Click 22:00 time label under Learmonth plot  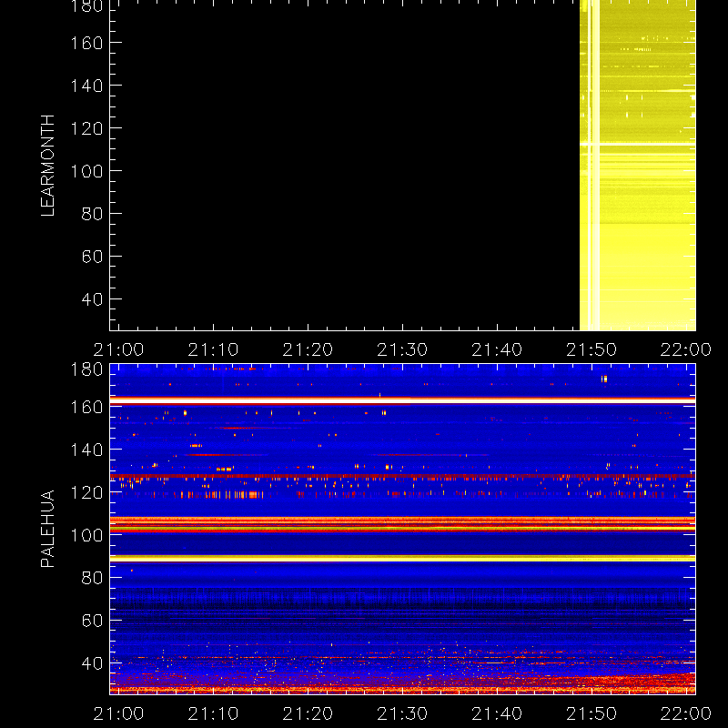click(686, 349)
